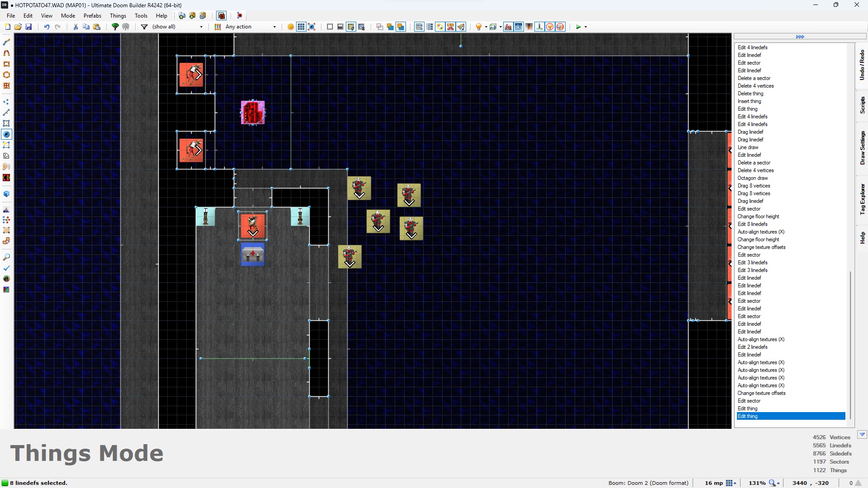
Task: Open a map using the folder icon
Action: [18, 27]
